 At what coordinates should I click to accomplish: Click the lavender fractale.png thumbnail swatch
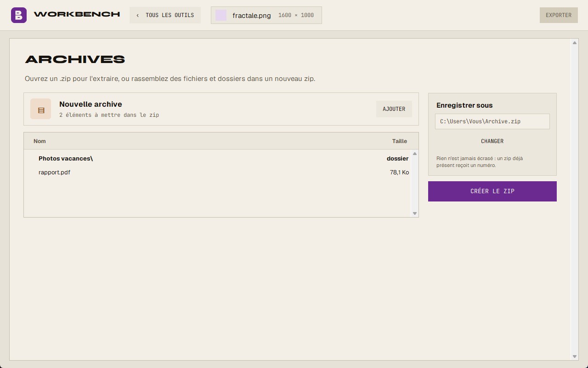(x=221, y=15)
